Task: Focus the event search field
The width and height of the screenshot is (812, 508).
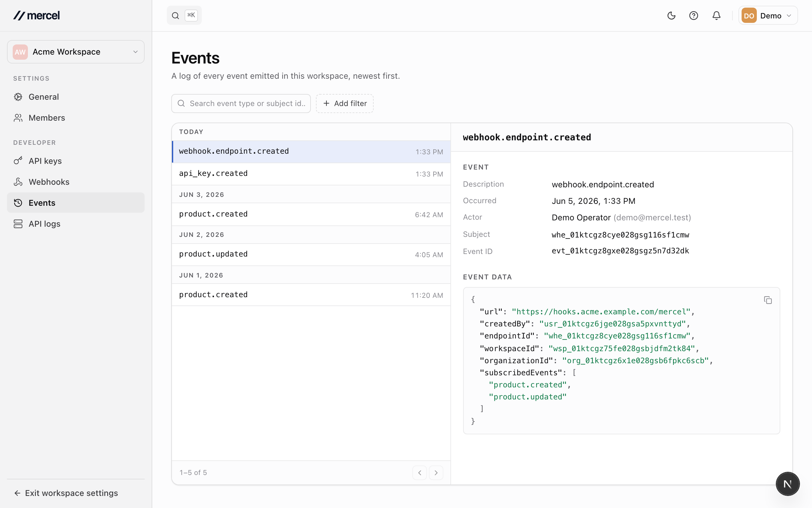Action: (x=241, y=104)
